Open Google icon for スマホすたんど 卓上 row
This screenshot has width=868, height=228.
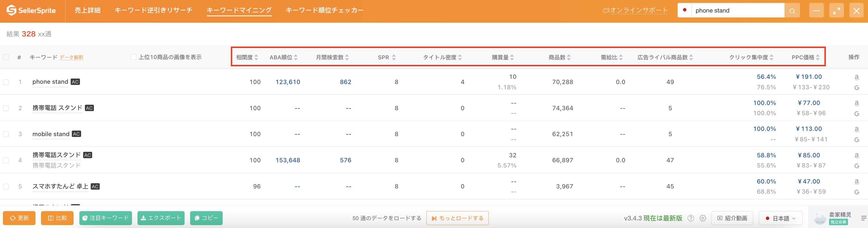pyautogui.click(x=857, y=192)
